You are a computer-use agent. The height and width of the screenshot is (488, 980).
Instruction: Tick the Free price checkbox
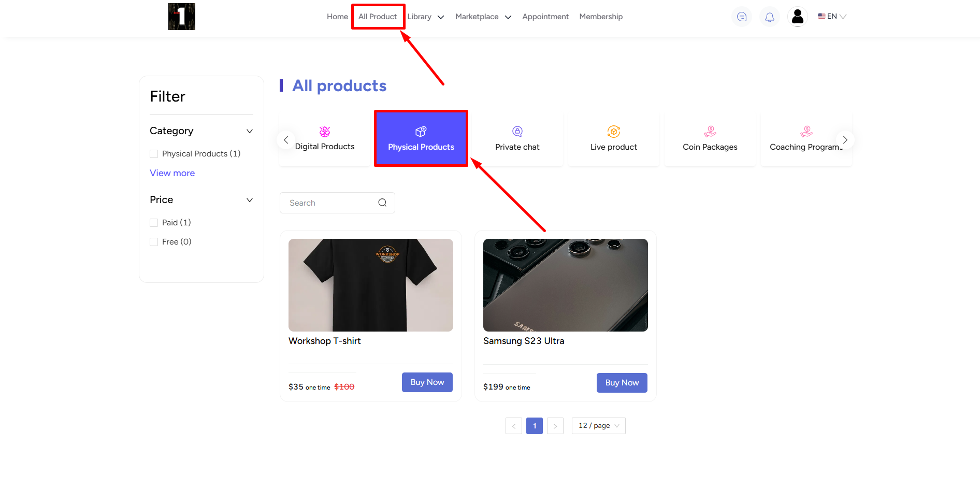click(x=154, y=242)
